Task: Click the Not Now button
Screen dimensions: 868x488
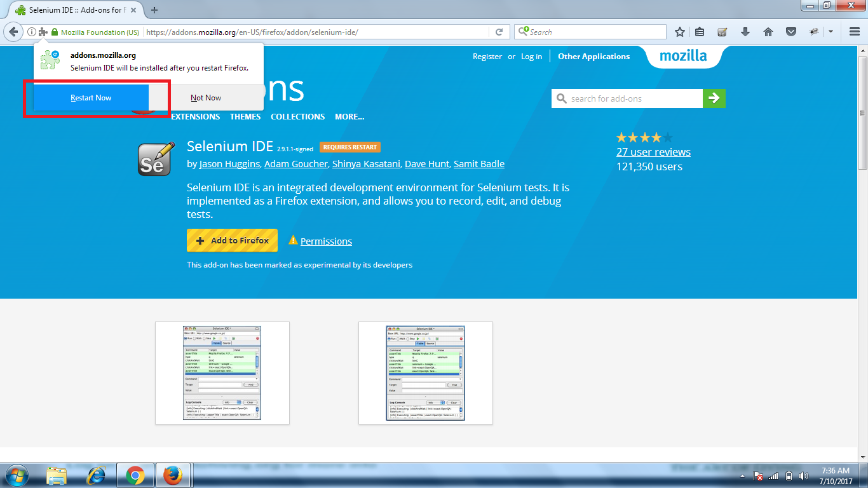Action: click(x=206, y=98)
